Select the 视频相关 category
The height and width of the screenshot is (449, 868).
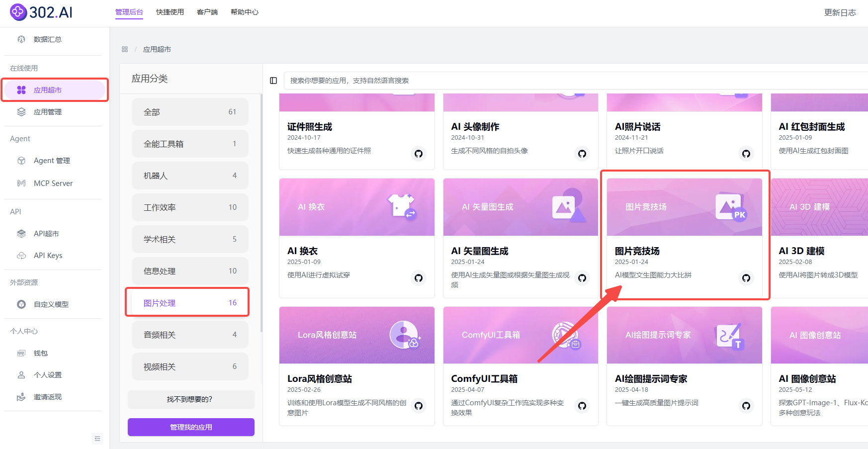190,366
